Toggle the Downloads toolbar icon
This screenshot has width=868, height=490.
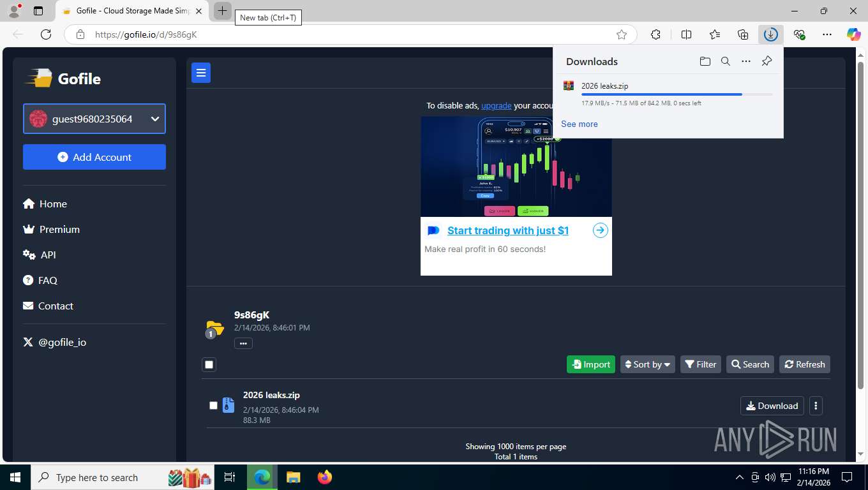[771, 34]
